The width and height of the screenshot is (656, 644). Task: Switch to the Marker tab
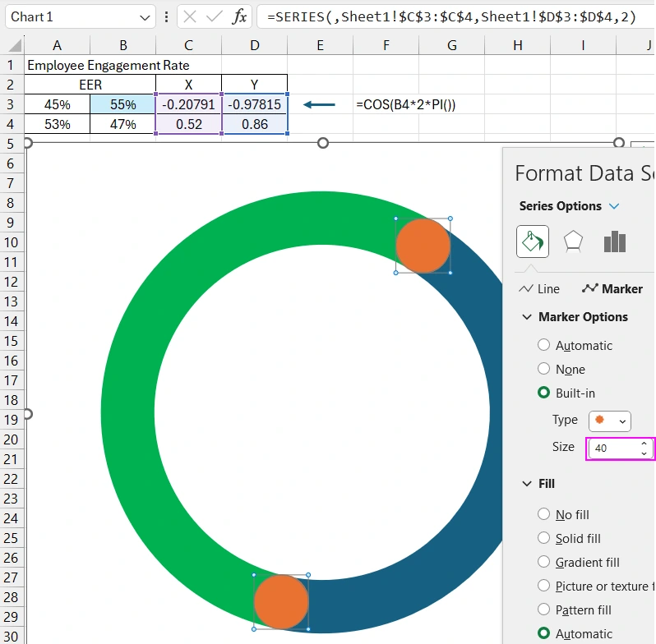612,288
